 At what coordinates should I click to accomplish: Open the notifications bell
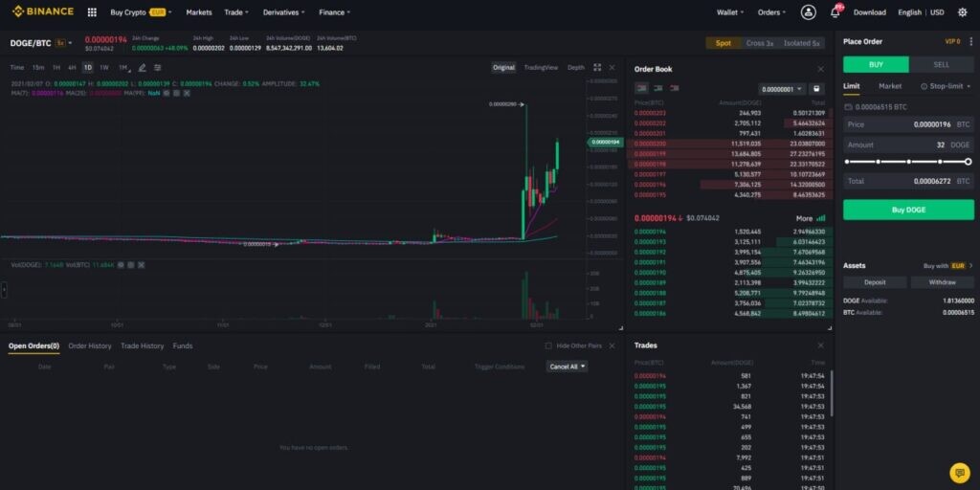(x=835, y=11)
